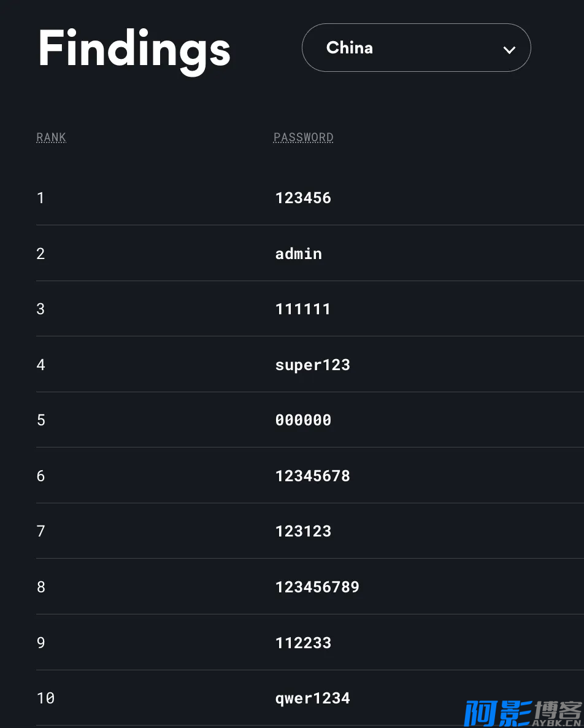Select the qwer1234 password entry
The height and width of the screenshot is (728, 584).
point(313,699)
